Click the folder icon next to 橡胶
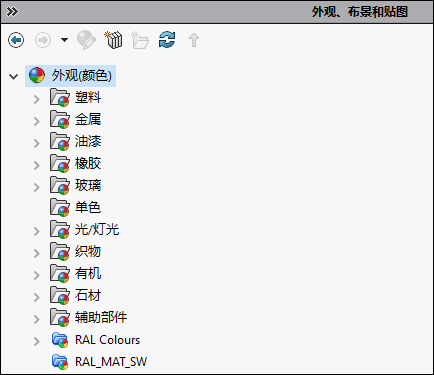Screen dimensions: 434x375 point(60,163)
